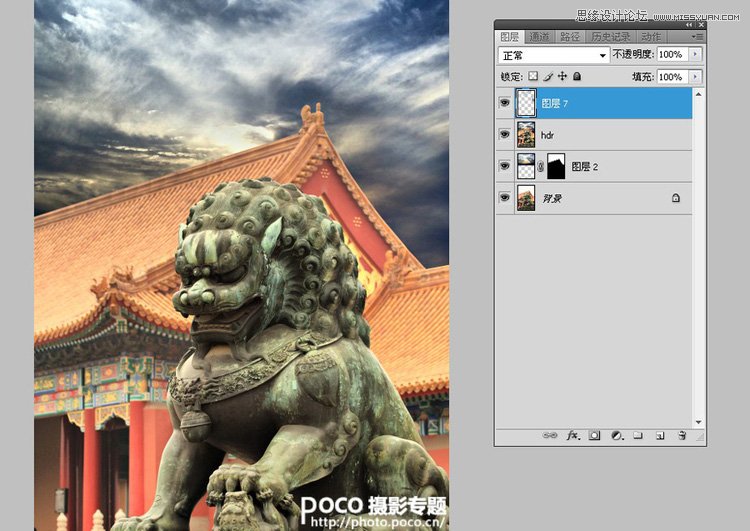Image resolution: width=750 pixels, height=531 pixels.
Task: Select the 图层 2 image thumbnail
Action: click(x=526, y=166)
